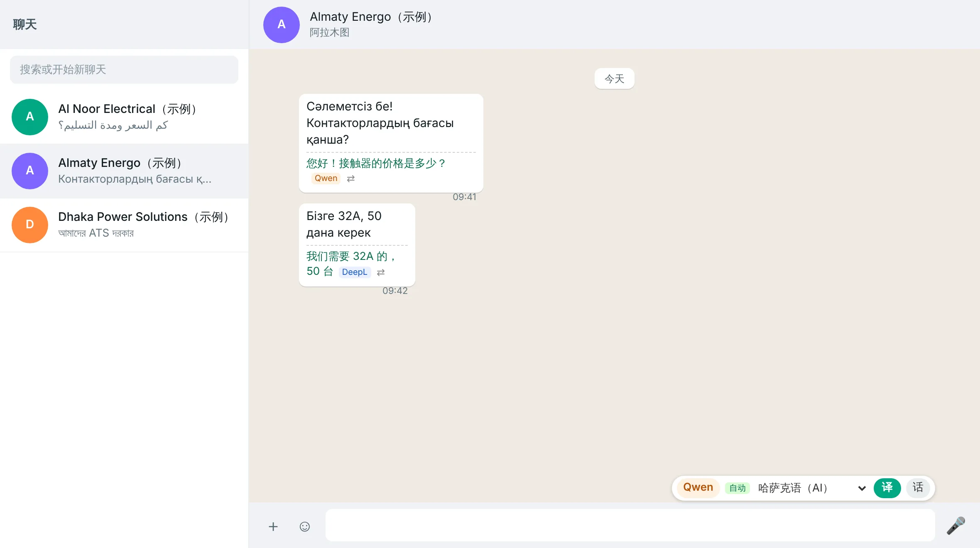Toggle the 自动 auto badge
This screenshot has width=980, height=548.
pos(737,488)
